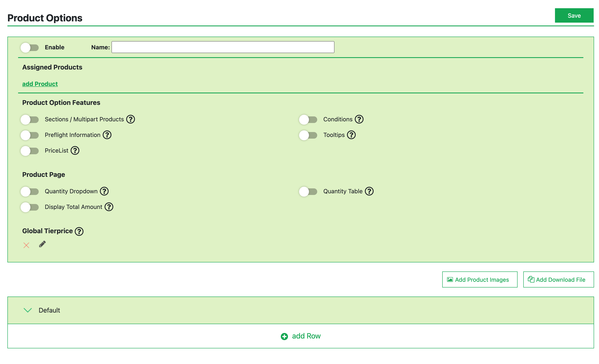
Task: Enable the Tooltips switch
Action: coord(308,135)
